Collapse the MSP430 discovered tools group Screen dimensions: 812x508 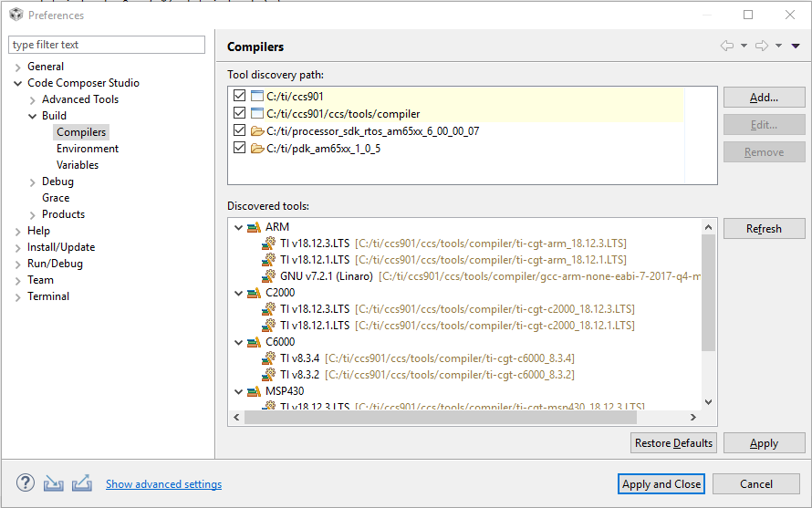tap(238, 391)
